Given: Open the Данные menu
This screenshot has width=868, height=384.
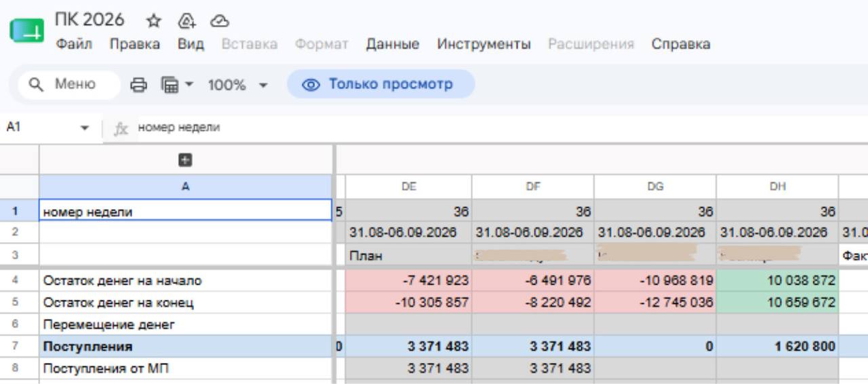Looking at the screenshot, I should [393, 44].
